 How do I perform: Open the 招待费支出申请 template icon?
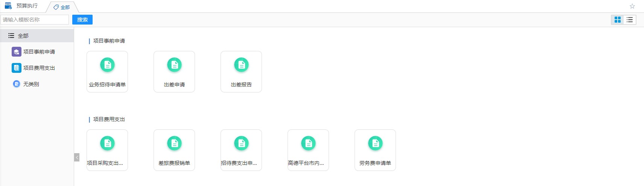pos(241,144)
